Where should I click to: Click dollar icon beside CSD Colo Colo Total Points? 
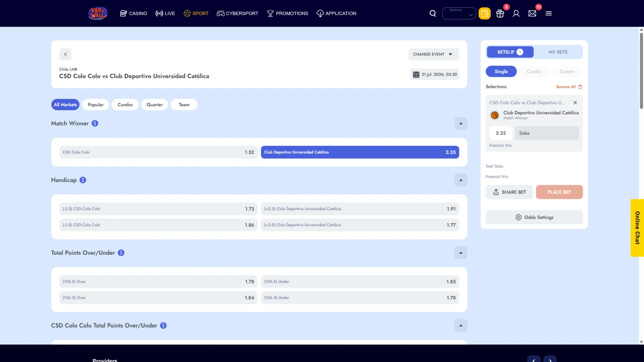click(163, 325)
